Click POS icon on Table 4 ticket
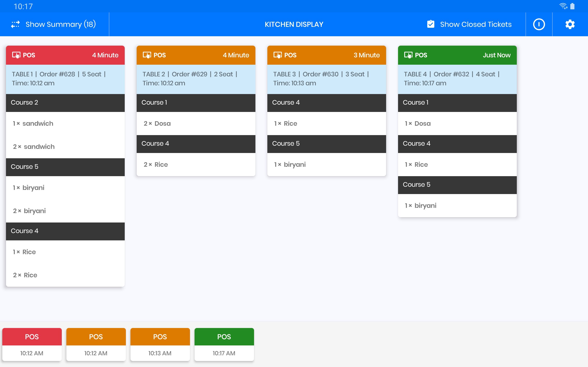Screen dimensions: 588x367 pyautogui.click(x=408, y=55)
